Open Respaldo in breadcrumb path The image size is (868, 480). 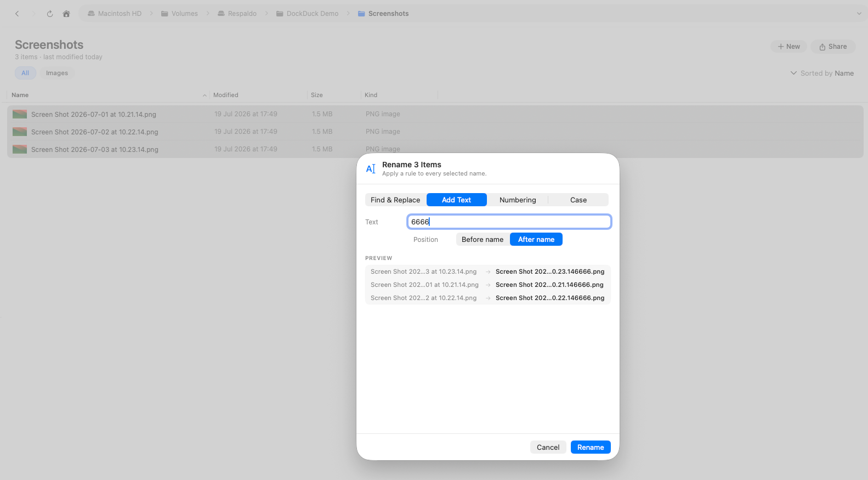pos(237,14)
